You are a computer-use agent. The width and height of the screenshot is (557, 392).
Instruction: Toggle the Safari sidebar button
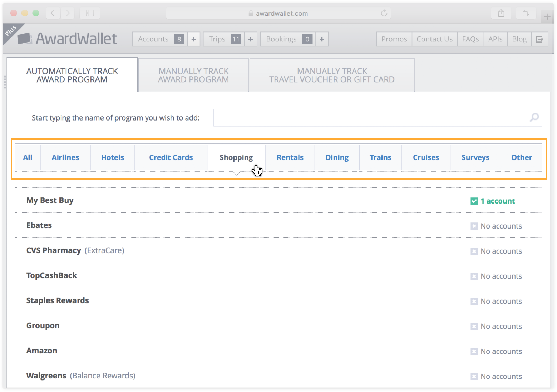pos(90,13)
